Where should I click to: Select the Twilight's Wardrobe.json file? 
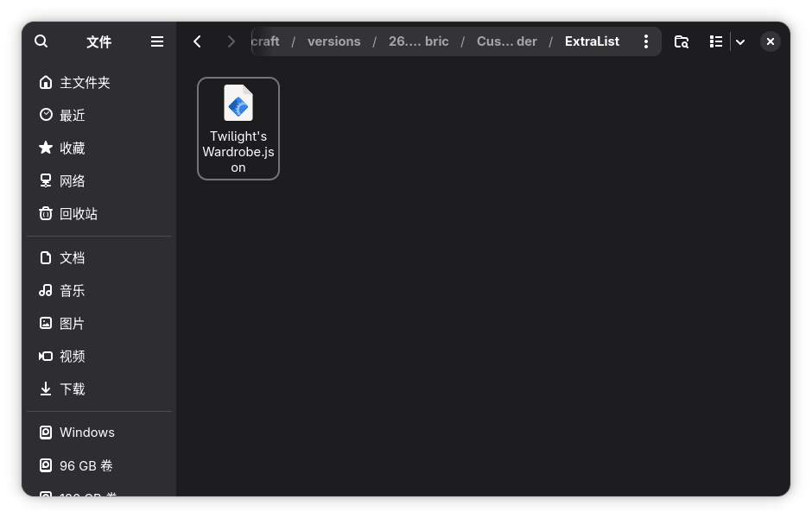click(x=238, y=129)
